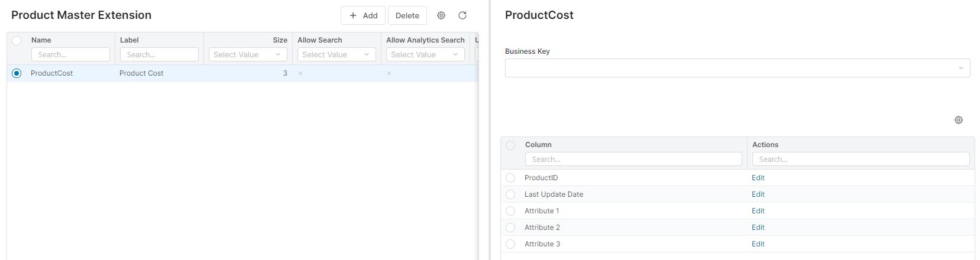Open the ProductCost column settings gear

[x=958, y=120]
